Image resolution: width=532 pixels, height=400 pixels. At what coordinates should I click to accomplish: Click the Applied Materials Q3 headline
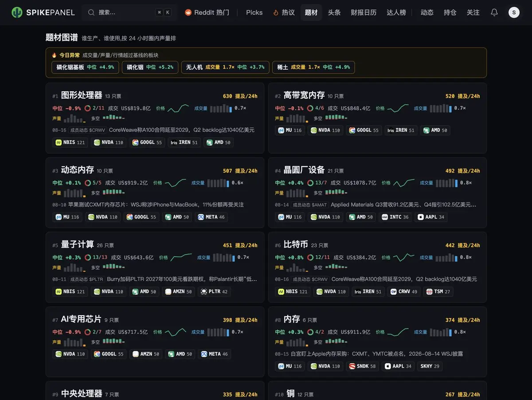[403, 204]
